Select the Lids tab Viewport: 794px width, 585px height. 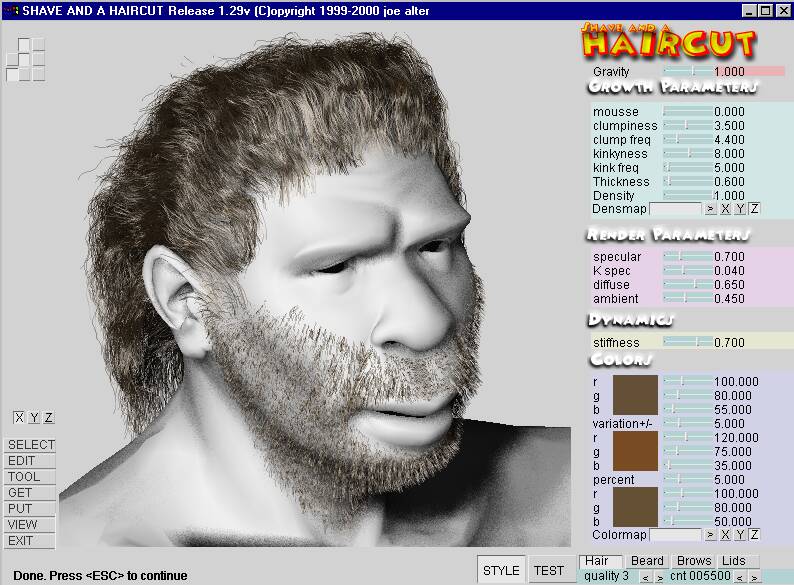[737, 561]
